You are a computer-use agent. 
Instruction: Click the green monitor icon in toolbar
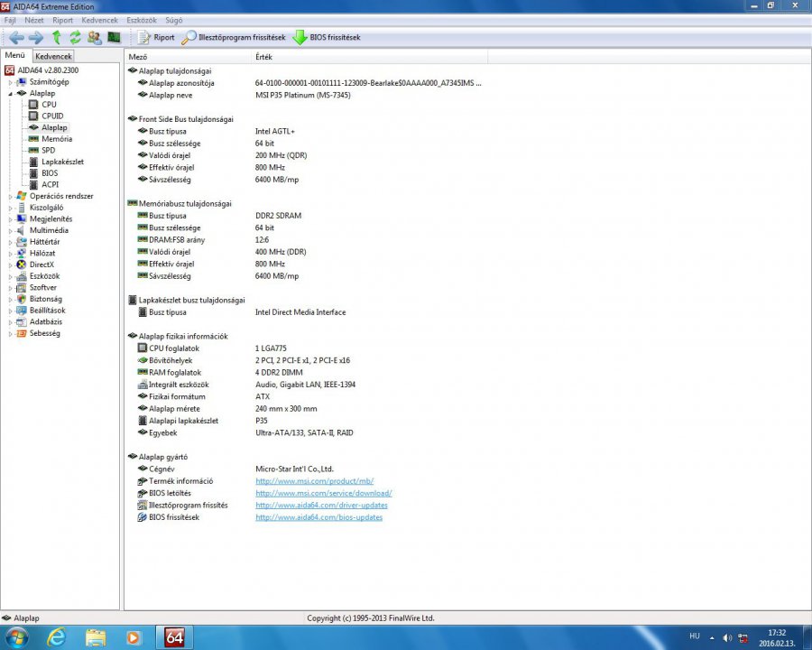114,37
